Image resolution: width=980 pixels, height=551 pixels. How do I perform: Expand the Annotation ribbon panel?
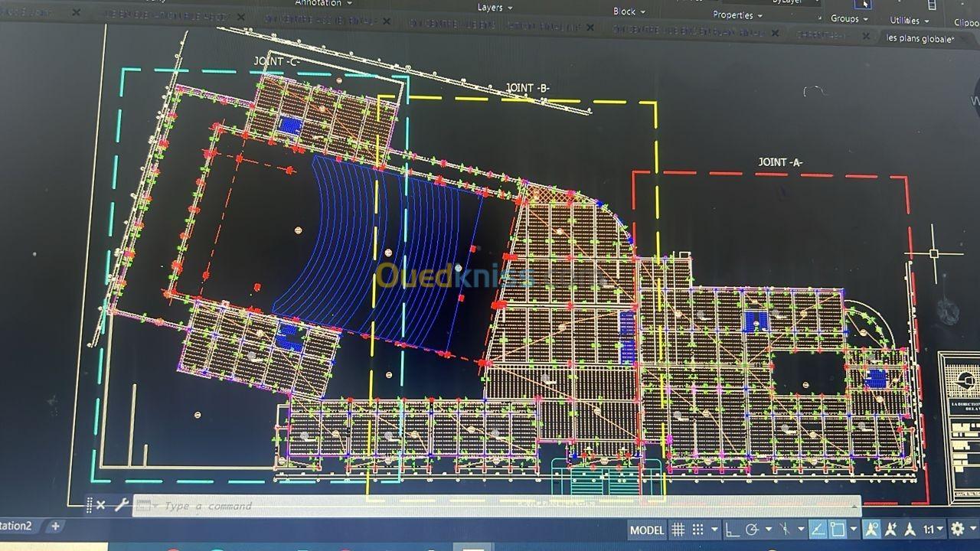(x=324, y=3)
